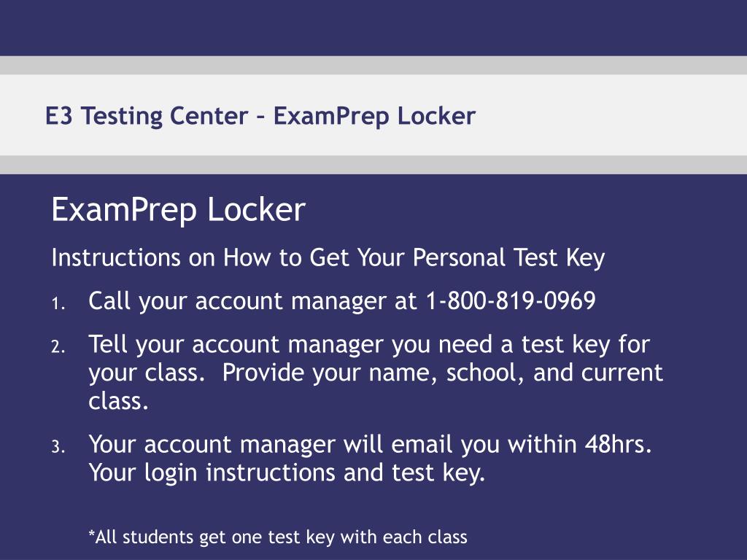Click the list number 1 marker
747x560 pixels.
[58, 304]
